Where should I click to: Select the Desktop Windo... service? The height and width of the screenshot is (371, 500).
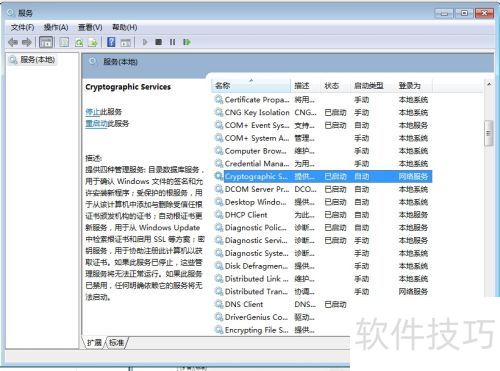coord(322,202)
